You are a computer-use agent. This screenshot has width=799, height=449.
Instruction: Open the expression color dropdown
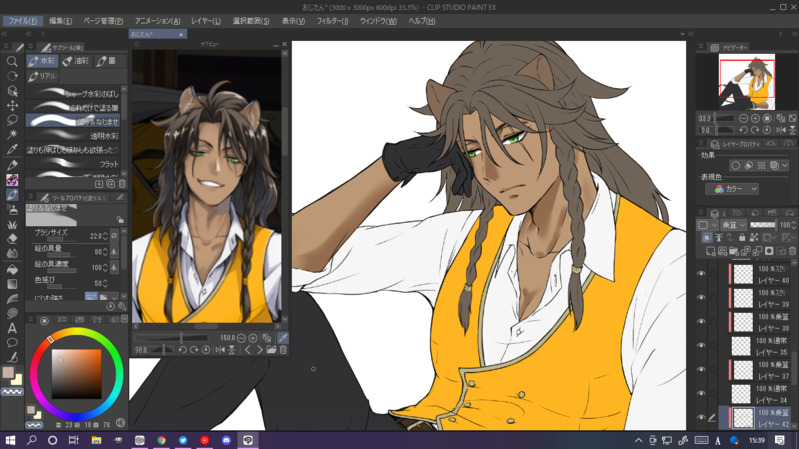[732, 189]
